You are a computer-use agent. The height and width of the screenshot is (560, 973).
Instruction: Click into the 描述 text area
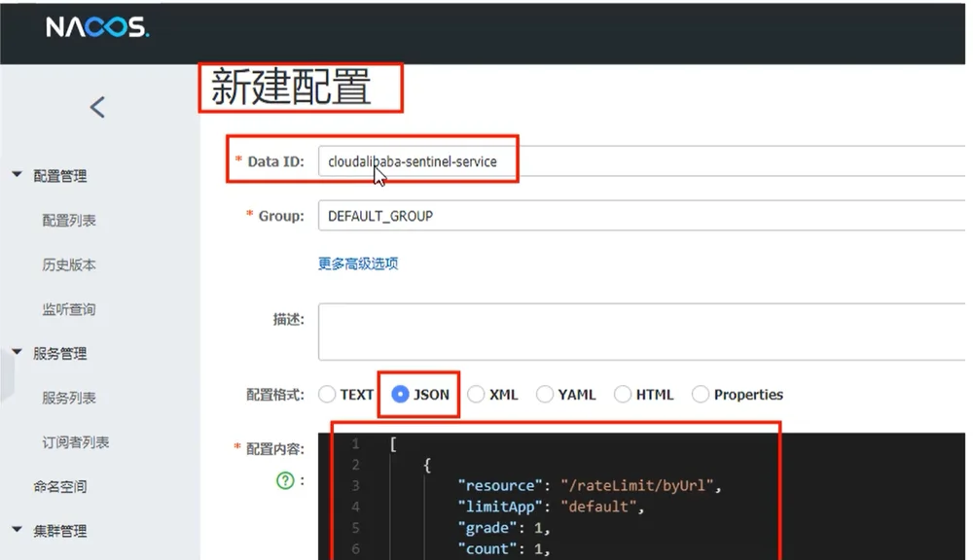pos(641,332)
